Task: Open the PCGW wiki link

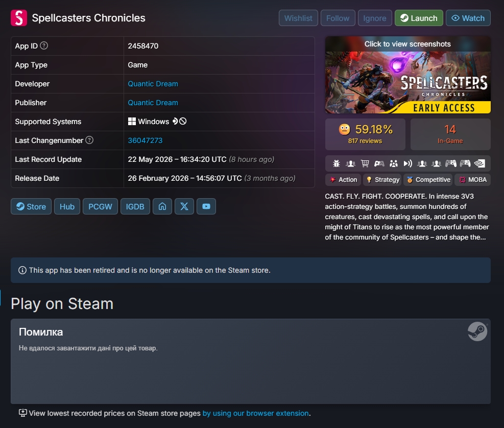Action: [x=100, y=206]
